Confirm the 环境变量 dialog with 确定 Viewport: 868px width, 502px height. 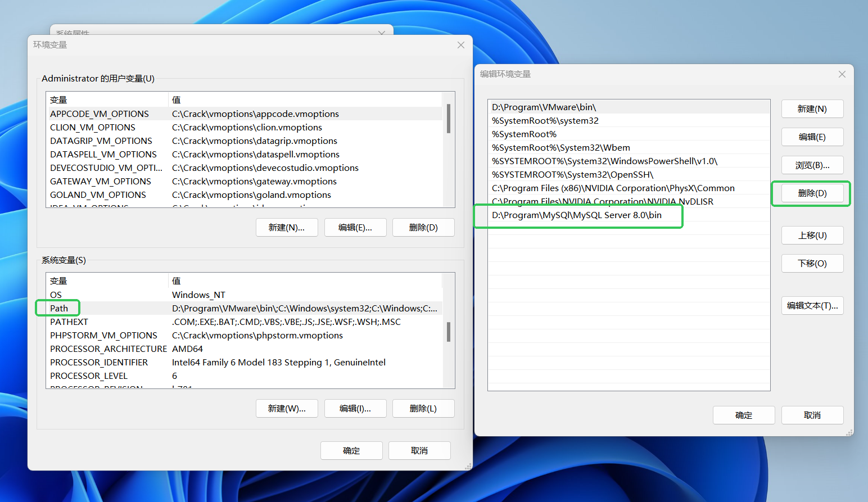point(351,451)
